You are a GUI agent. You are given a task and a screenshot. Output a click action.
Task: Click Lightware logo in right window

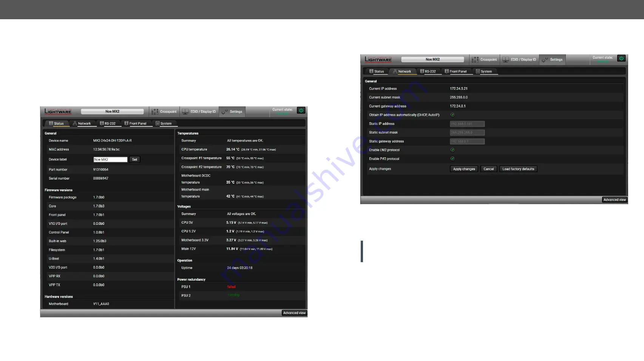point(378,59)
